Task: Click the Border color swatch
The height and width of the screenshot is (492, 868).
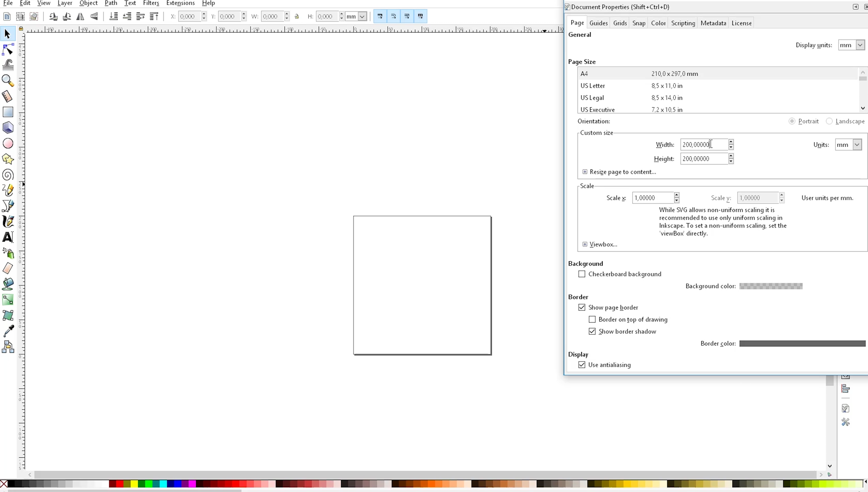Action: point(802,343)
